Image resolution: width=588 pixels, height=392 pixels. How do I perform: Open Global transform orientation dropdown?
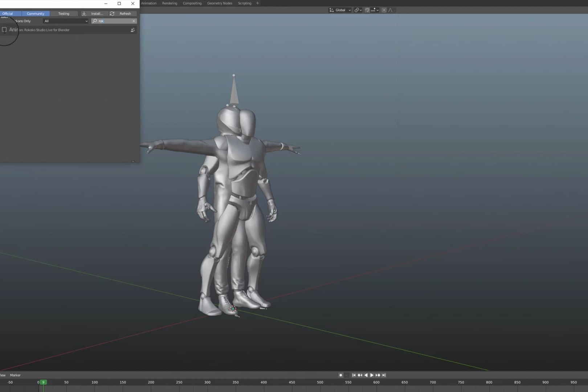[x=340, y=10]
